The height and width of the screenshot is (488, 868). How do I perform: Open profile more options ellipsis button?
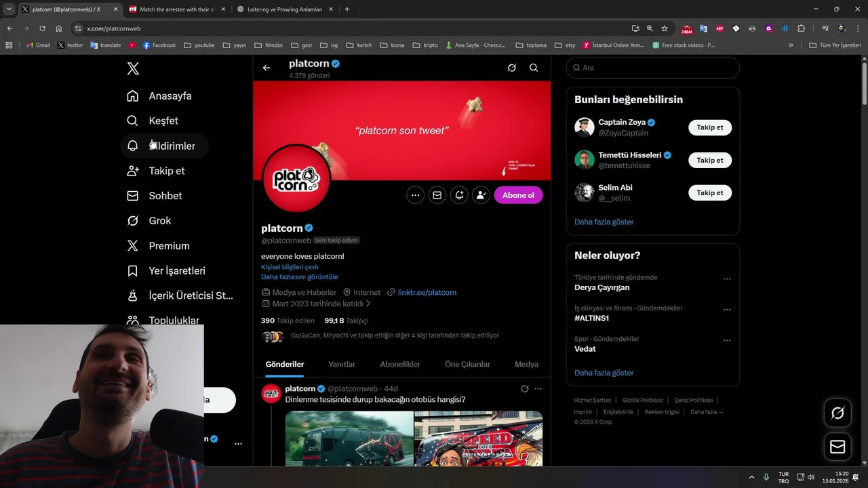[415, 195]
